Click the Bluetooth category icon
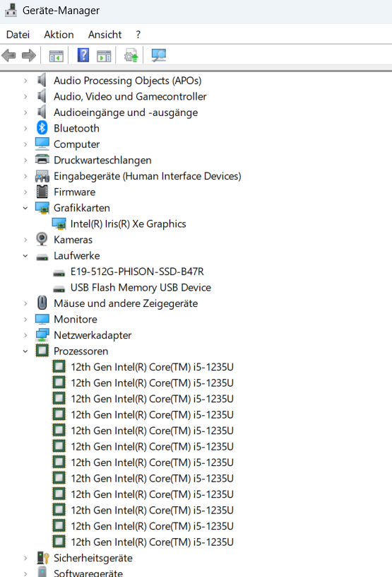This screenshot has width=392, height=577. coord(42,128)
